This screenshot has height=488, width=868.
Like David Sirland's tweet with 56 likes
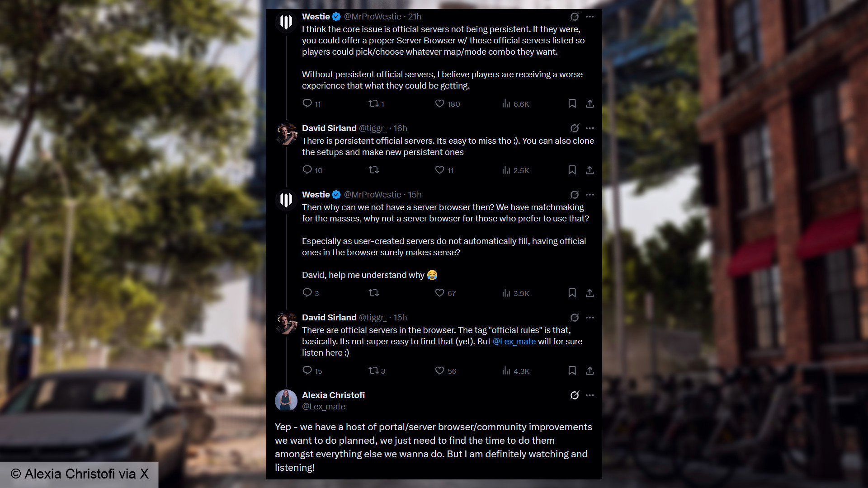point(439,371)
